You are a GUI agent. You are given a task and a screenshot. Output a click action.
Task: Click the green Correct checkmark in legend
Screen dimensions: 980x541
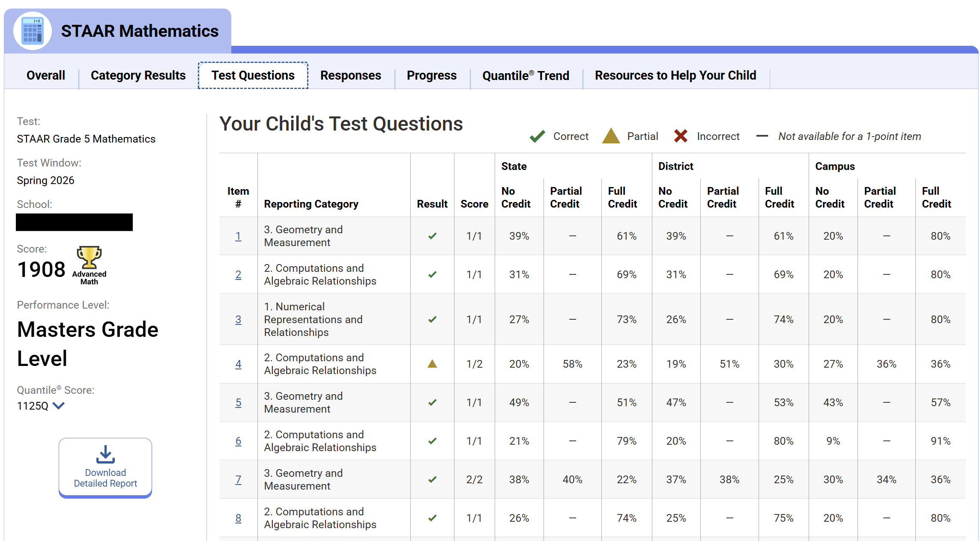coord(537,136)
